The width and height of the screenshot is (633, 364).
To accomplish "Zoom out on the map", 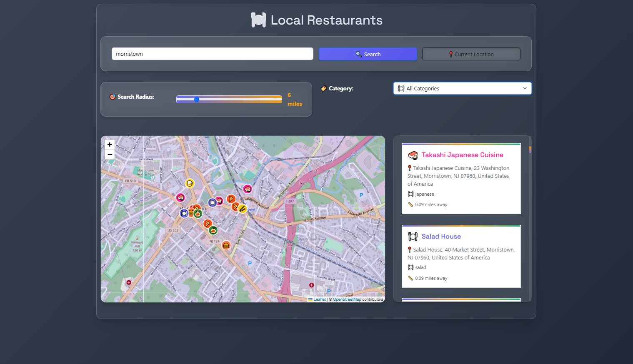I will coord(110,155).
